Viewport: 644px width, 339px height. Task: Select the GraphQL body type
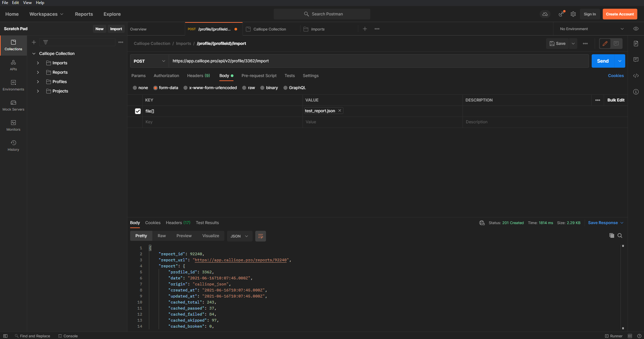[285, 88]
